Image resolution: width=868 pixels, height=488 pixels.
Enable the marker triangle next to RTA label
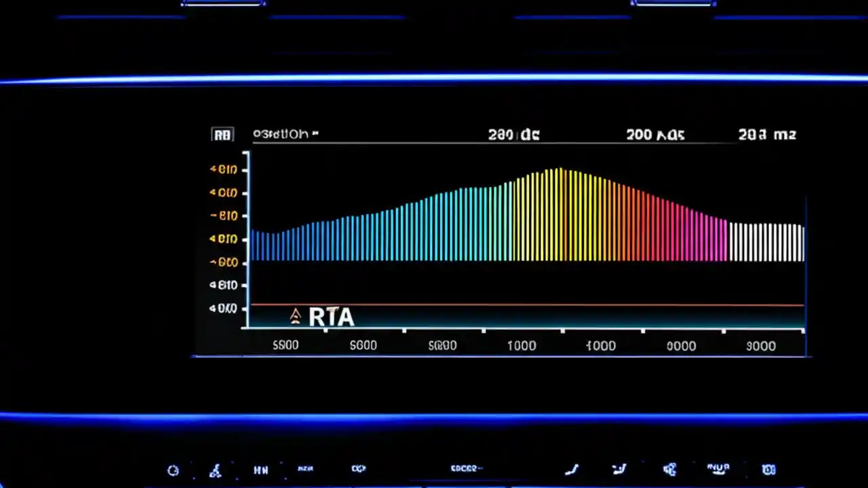tap(295, 315)
